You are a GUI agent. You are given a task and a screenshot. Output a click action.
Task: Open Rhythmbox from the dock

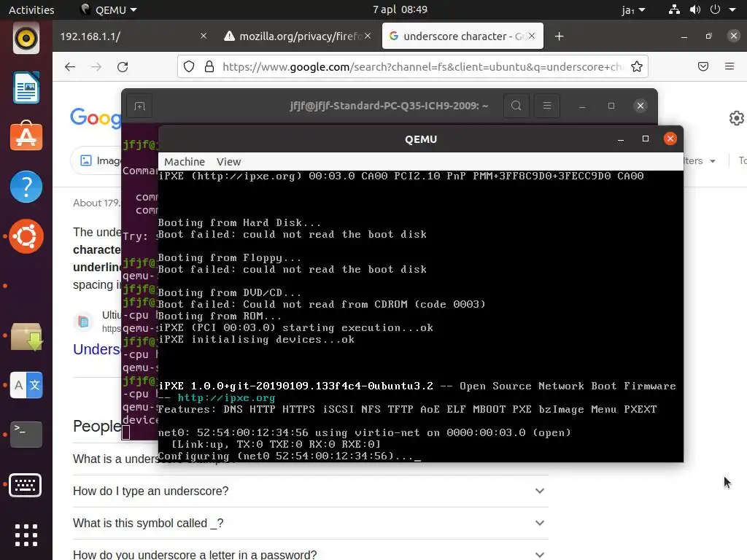(26, 39)
